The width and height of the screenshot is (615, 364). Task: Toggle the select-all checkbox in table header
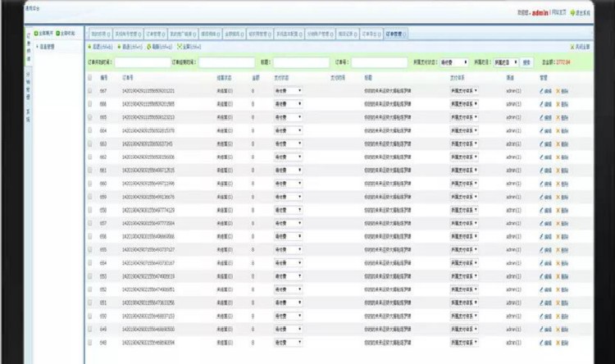pos(90,77)
